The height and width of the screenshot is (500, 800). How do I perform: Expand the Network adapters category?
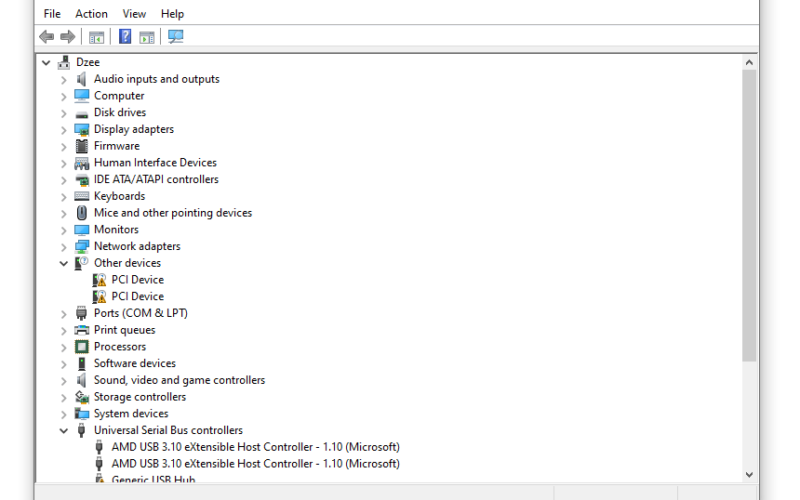click(x=64, y=247)
